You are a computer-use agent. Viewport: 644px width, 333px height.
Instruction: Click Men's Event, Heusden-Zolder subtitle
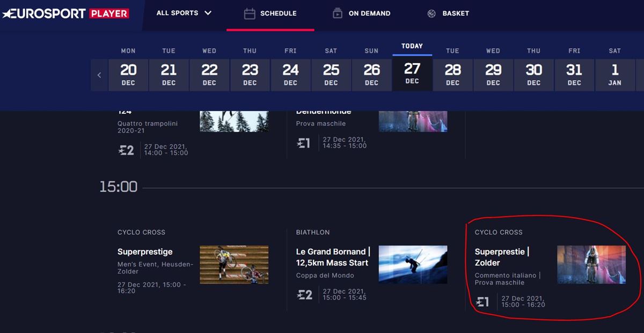[x=156, y=268]
